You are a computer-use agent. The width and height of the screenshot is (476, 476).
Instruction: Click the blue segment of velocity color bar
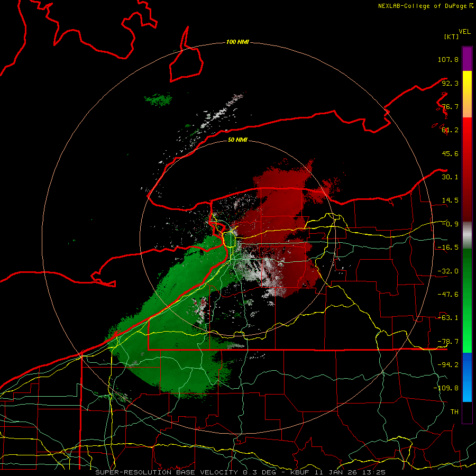(x=467, y=377)
